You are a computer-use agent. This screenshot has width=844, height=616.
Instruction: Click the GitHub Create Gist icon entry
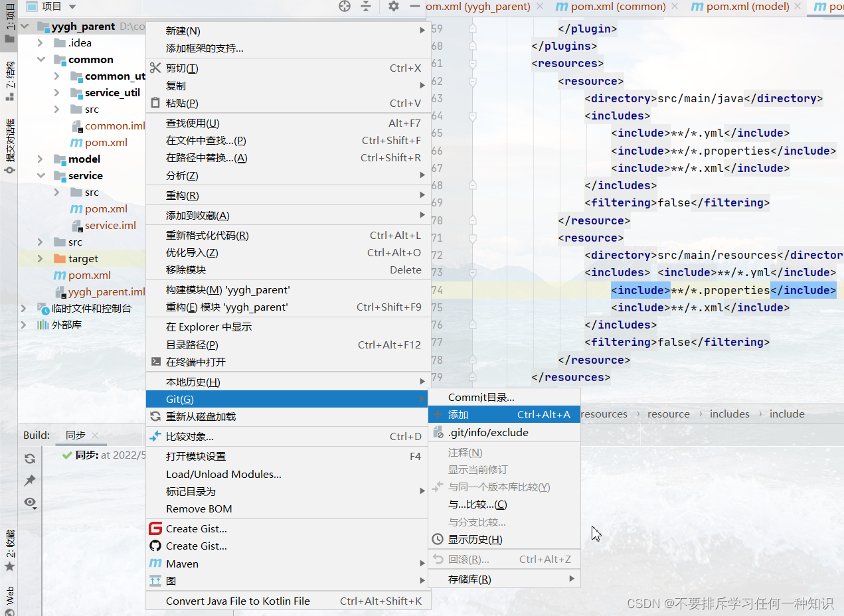point(288,546)
